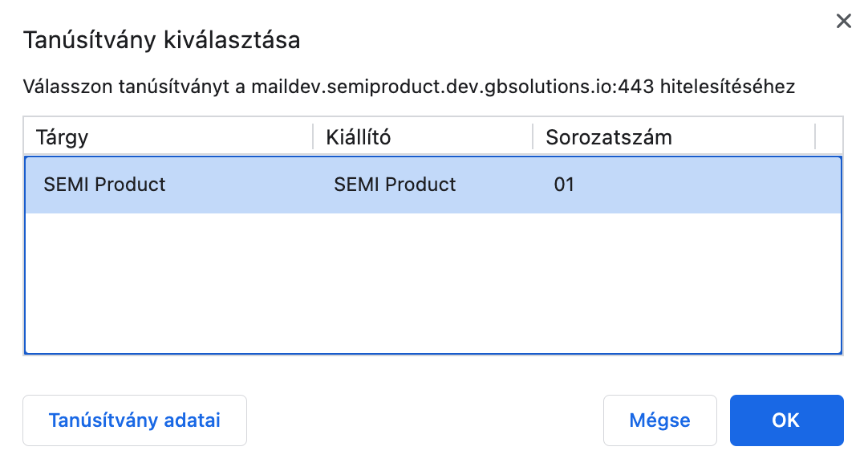Click the serial number 01 cell
The width and height of the screenshot is (868, 467).
tap(565, 185)
